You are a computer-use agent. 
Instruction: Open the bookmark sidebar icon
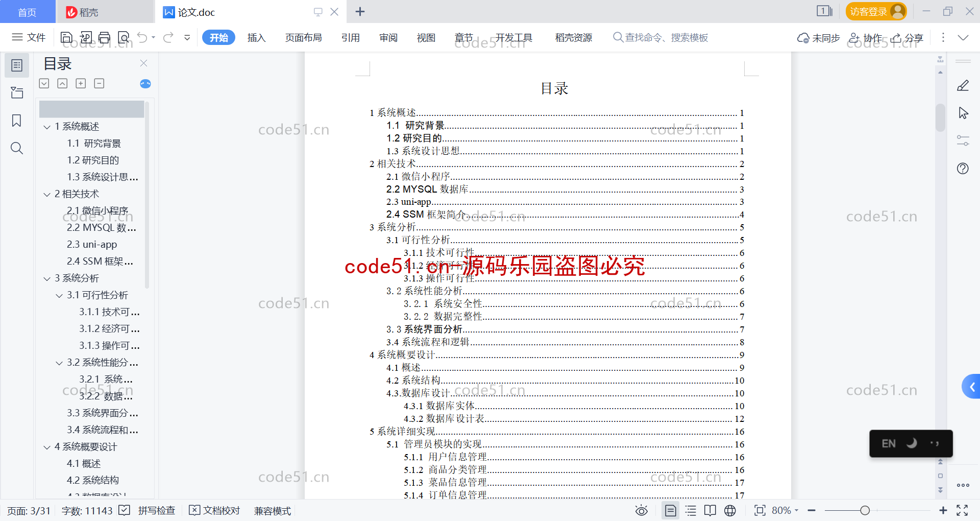[x=17, y=121]
